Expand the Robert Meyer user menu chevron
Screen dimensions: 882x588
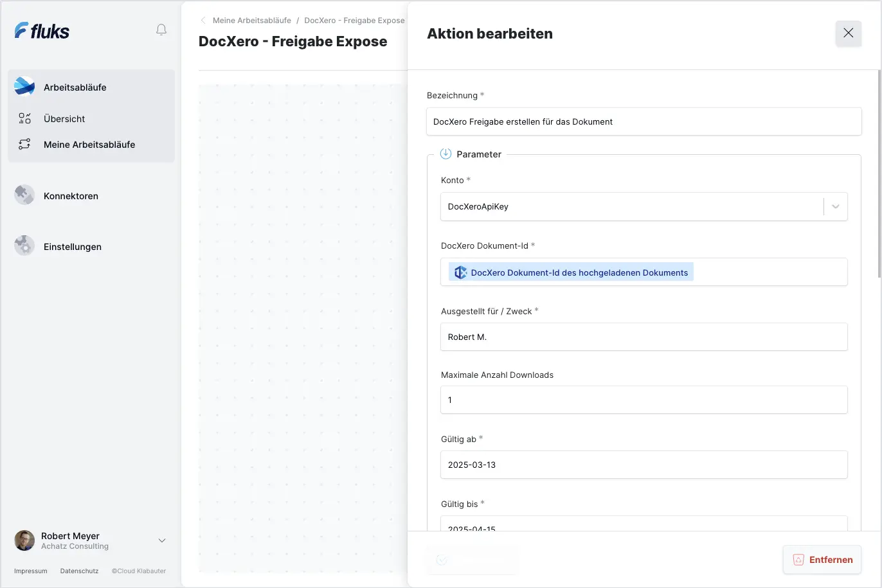162,540
